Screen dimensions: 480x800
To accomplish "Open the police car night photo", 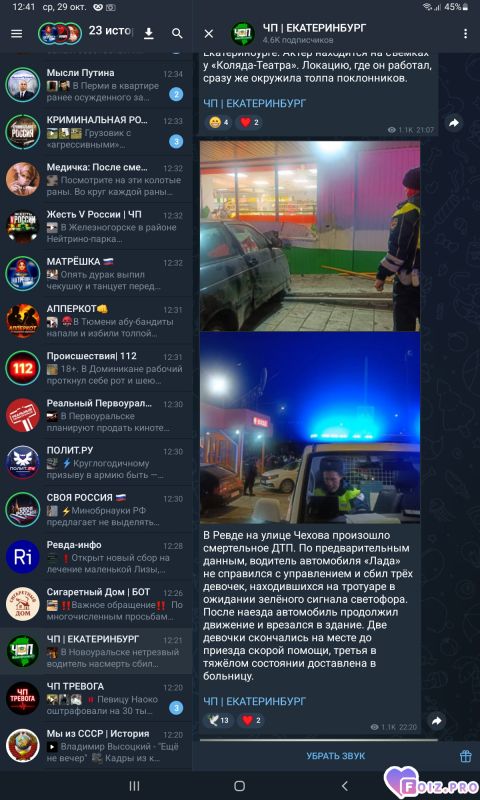I will point(310,428).
